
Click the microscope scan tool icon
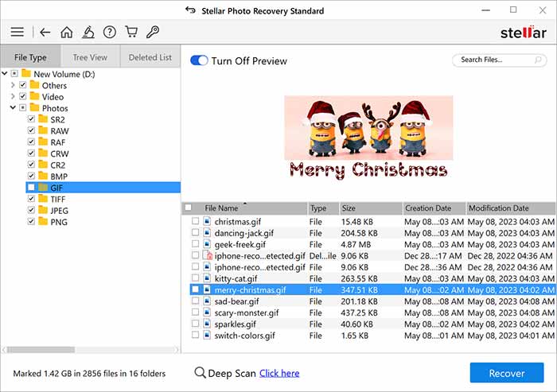(88, 33)
